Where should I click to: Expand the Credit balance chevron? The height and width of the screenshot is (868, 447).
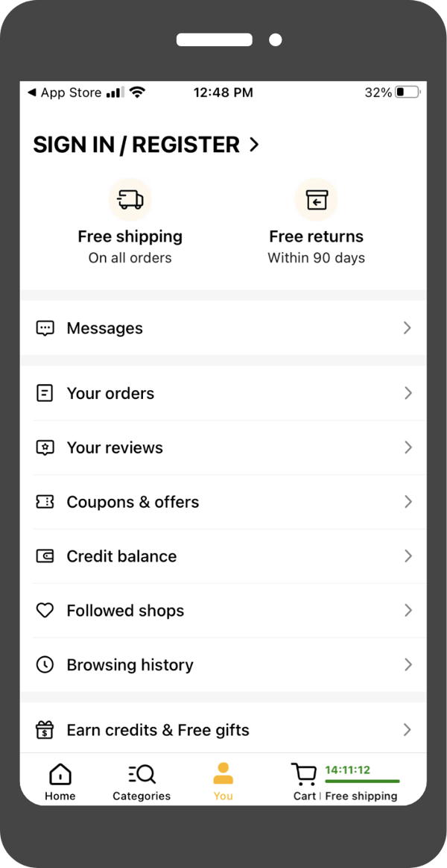(407, 556)
